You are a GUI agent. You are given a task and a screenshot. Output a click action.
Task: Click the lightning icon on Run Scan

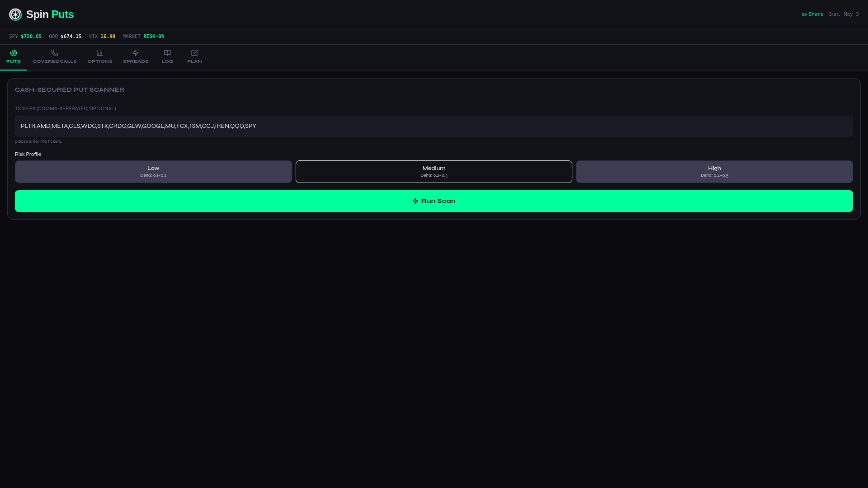(x=415, y=201)
